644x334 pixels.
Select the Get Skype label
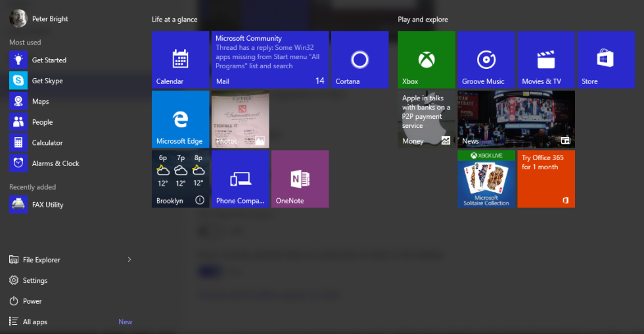tap(47, 81)
